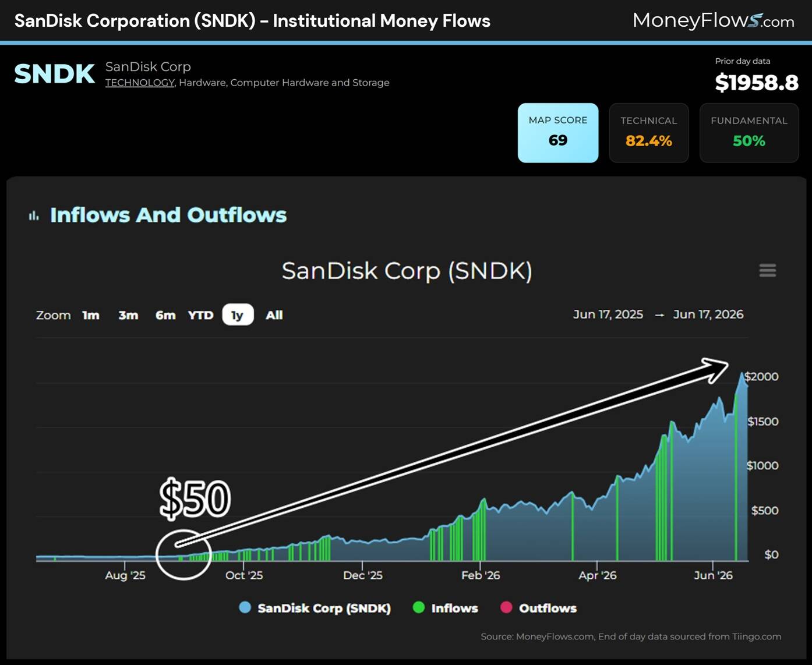This screenshot has height=665, width=812.
Task: Click the Dec '25 axis label
Action: click(363, 575)
